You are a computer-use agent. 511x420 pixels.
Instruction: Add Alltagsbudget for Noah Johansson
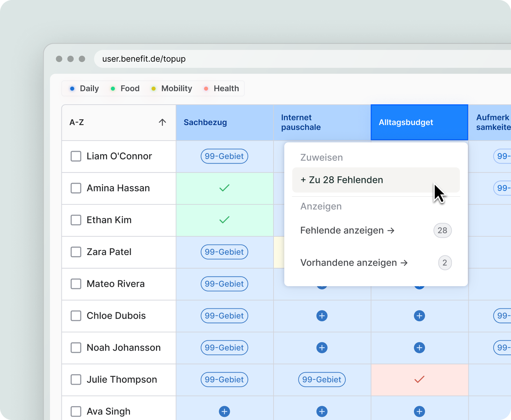point(419,348)
